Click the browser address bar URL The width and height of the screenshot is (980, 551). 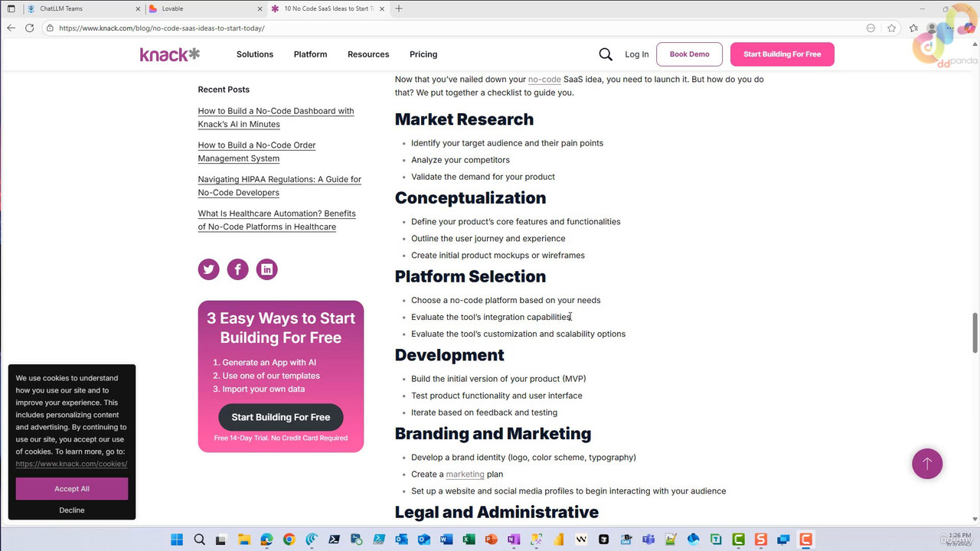click(x=162, y=28)
